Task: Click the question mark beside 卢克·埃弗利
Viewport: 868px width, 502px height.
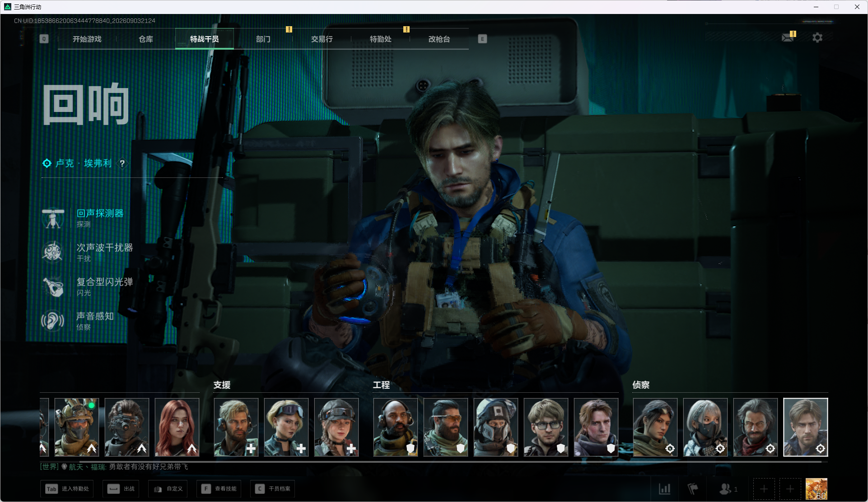Action: tap(122, 163)
